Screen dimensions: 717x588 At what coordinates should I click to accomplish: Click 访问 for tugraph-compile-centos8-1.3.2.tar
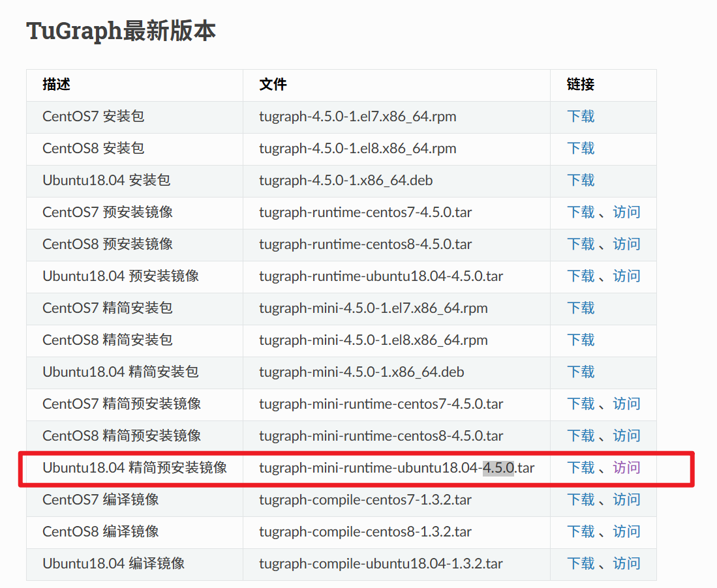[x=626, y=532]
